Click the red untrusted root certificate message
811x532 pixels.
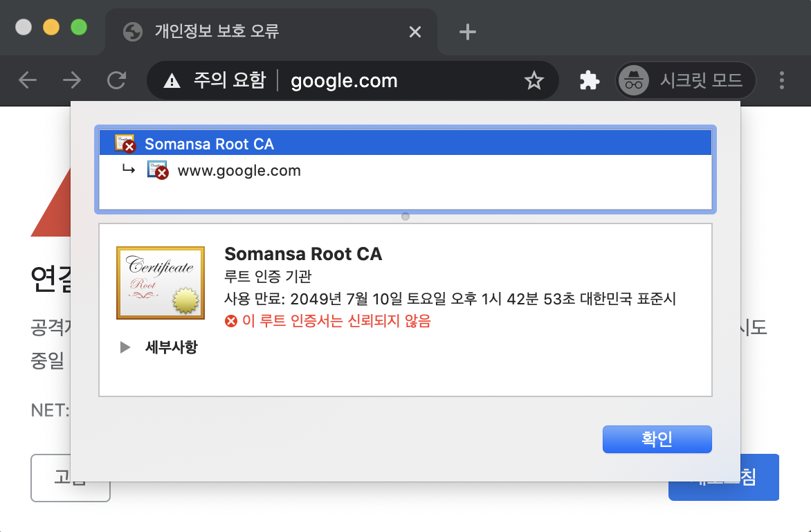point(336,321)
